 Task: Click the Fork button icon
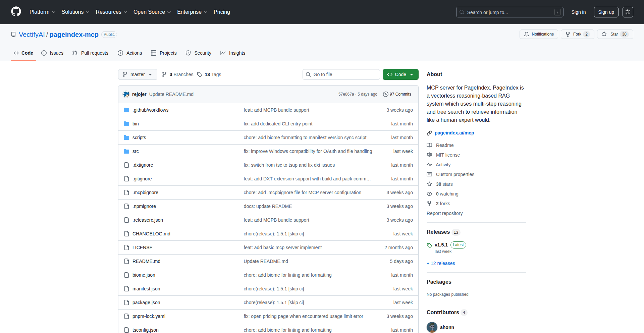[568, 34]
